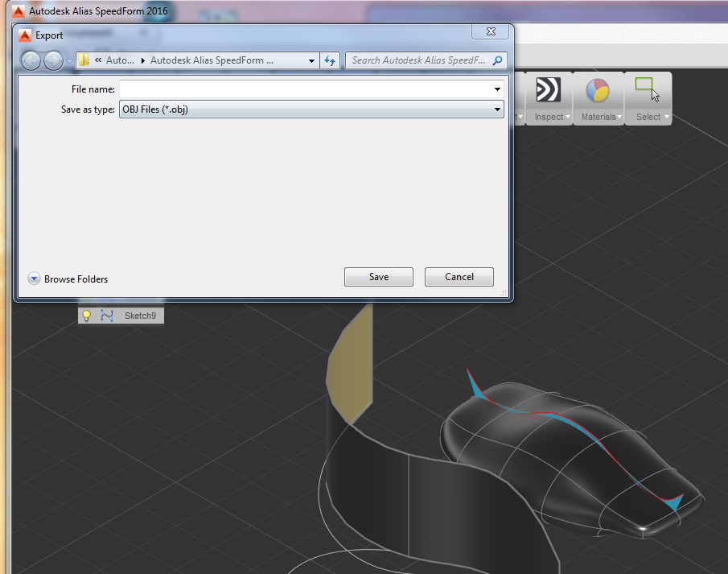Click the search magnifier icon

(497, 60)
